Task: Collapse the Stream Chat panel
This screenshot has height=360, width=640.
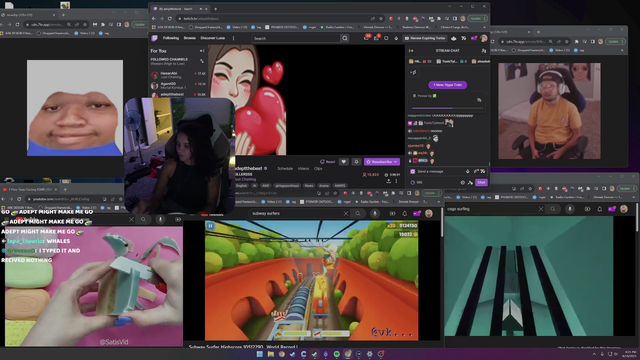Action: coord(411,51)
